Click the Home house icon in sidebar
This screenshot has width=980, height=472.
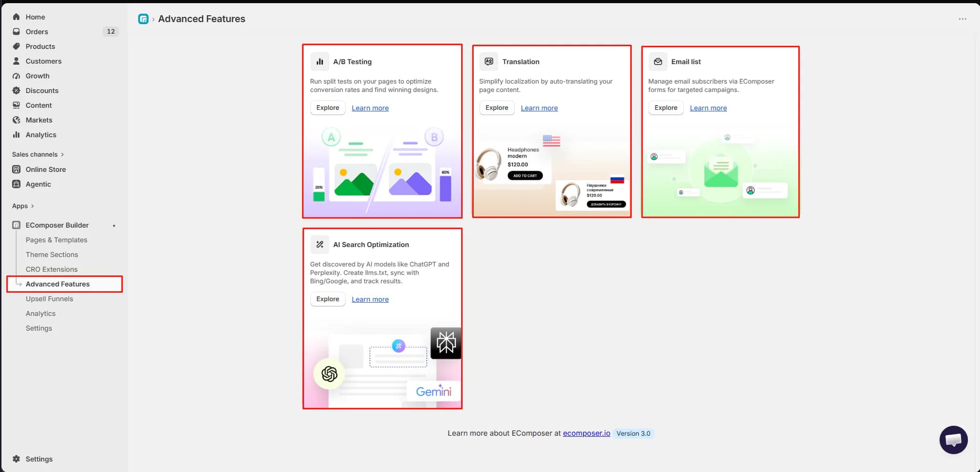[16, 17]
